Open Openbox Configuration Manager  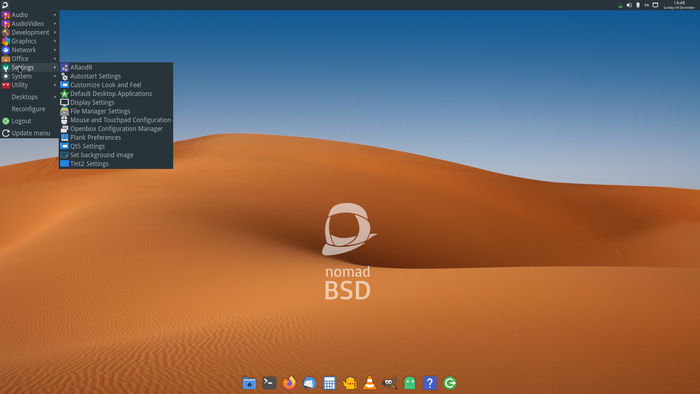click(116, 129)
